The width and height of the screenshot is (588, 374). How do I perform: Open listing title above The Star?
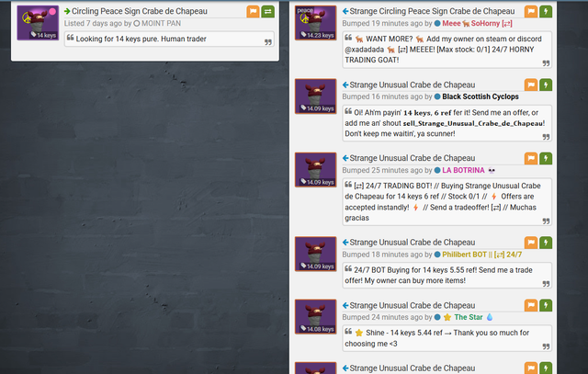pos(413,305)
